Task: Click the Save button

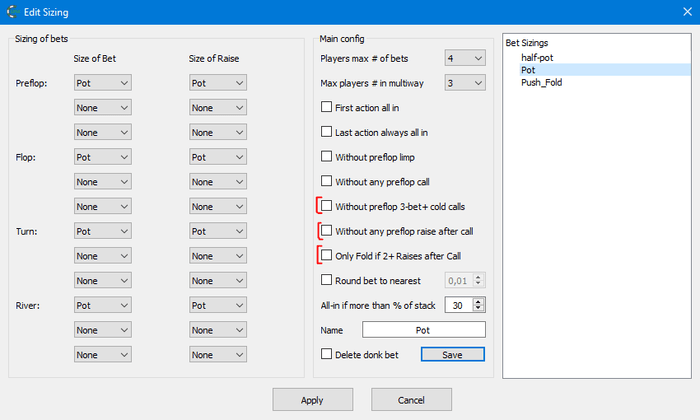Action: 453,354
